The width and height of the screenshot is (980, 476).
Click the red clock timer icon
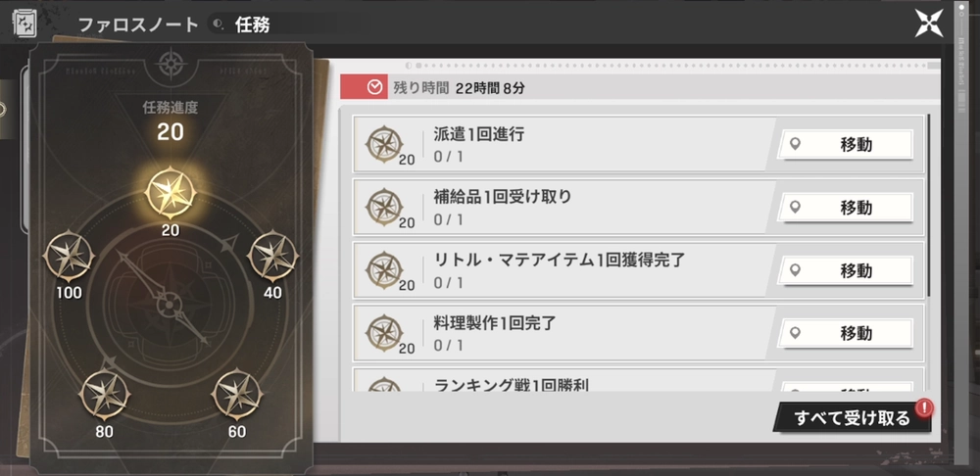[x=373, y=87]
